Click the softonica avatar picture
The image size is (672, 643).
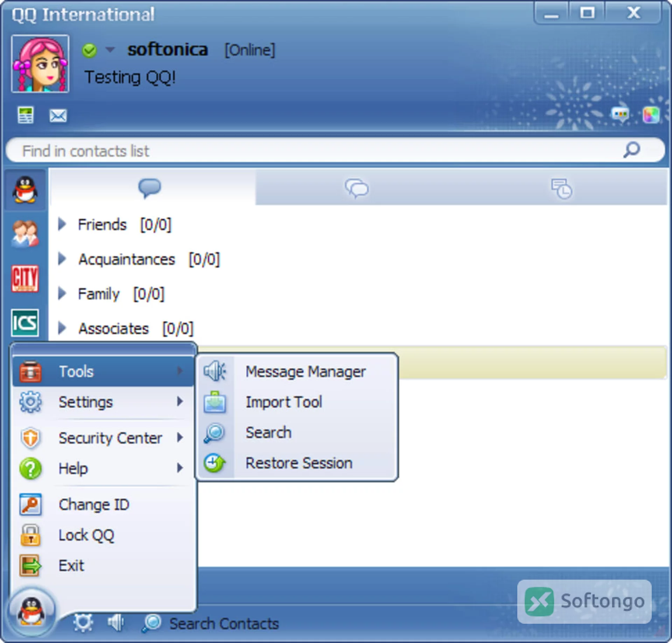point(40,64)
